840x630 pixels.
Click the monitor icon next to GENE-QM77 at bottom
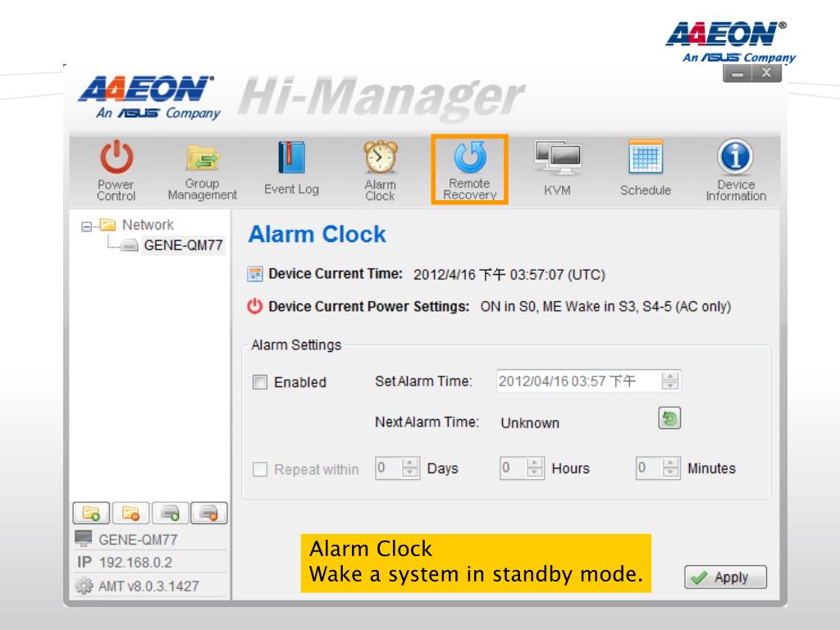pos(83,538)
